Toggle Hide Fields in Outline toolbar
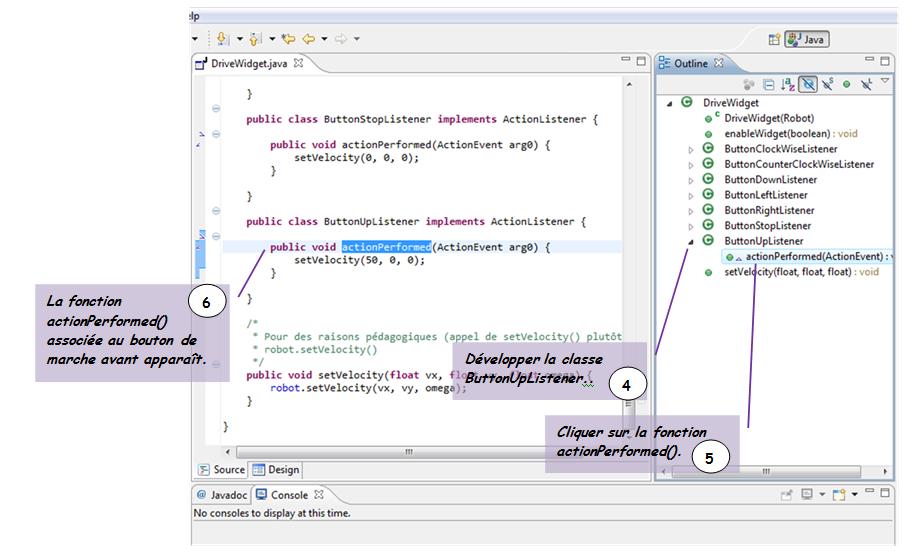911x552 pixels. (x=808, y=86)
